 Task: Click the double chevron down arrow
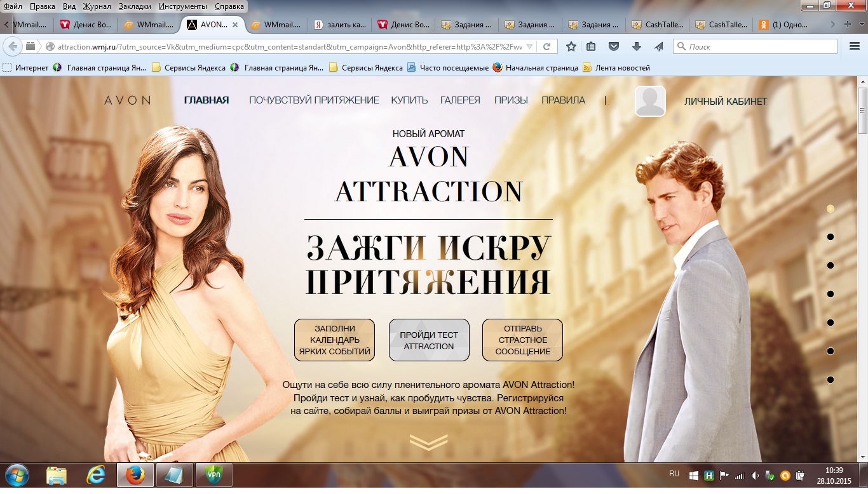[429, 442]
